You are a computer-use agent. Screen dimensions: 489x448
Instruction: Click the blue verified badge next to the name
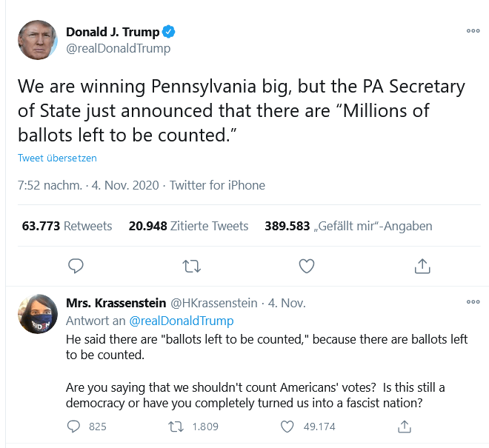169,32
